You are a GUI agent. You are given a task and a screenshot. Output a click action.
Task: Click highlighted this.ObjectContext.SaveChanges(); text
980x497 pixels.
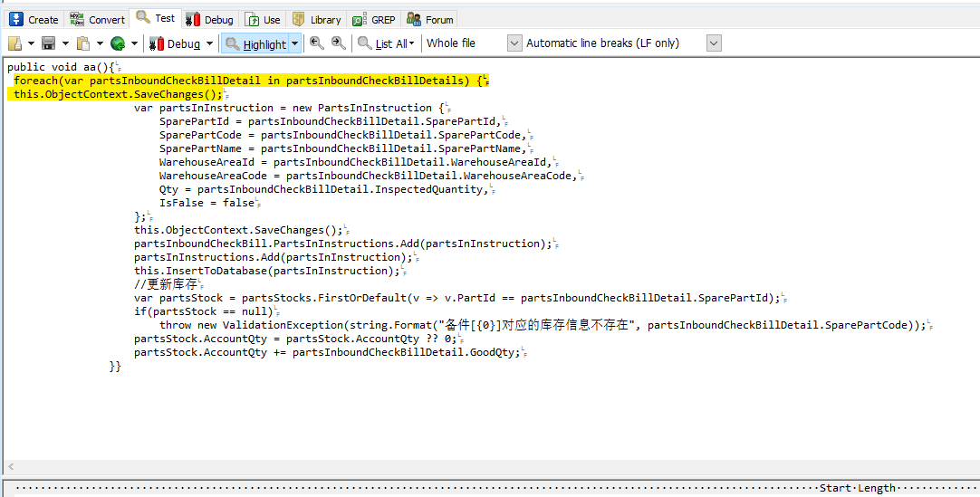pos(118,94)
